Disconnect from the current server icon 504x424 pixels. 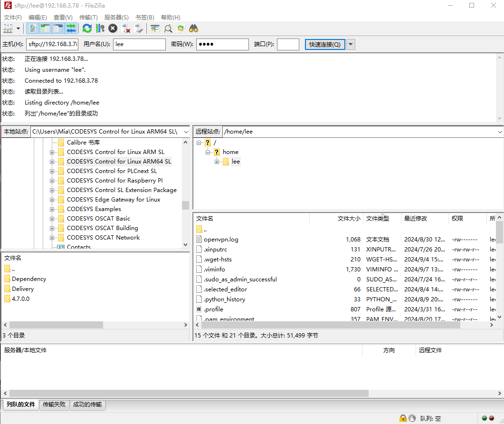(x=126, y=29)
